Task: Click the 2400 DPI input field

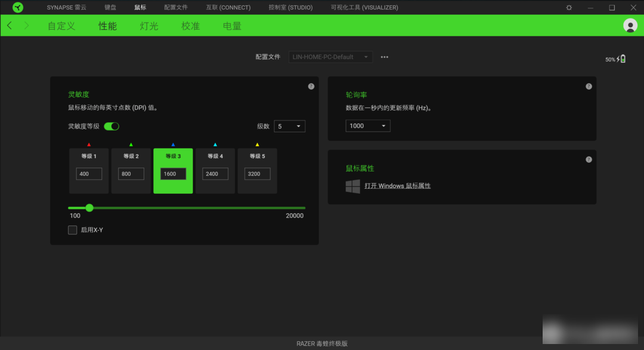Action: [215, 174]
